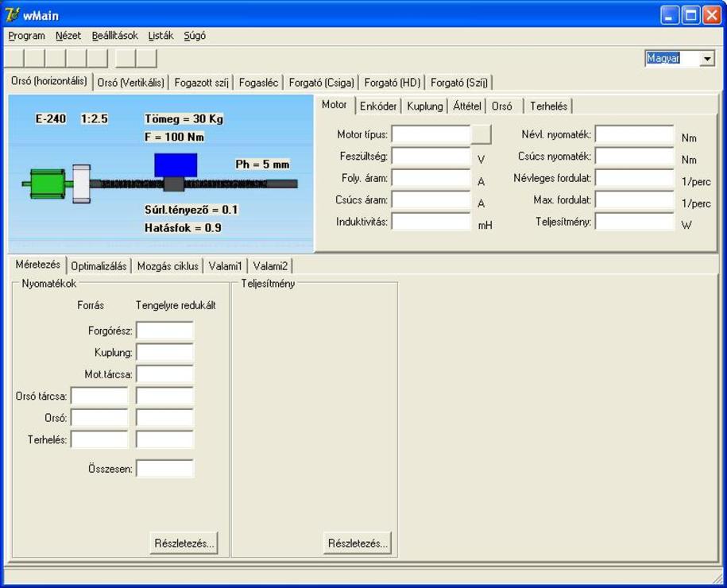The width and height of the screenshot is (727, 588).
Task: Go to the Optimalizálás tab
Action: [99, 266]
